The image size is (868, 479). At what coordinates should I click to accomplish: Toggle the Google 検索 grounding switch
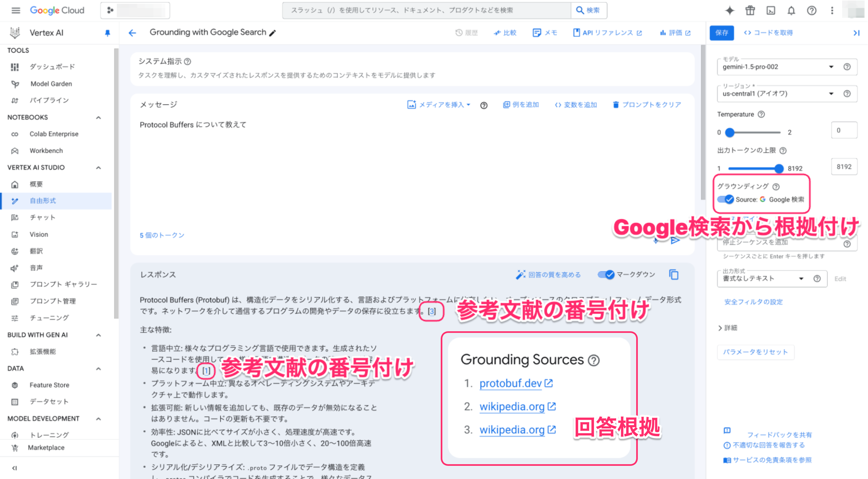[x=726, y=199]
